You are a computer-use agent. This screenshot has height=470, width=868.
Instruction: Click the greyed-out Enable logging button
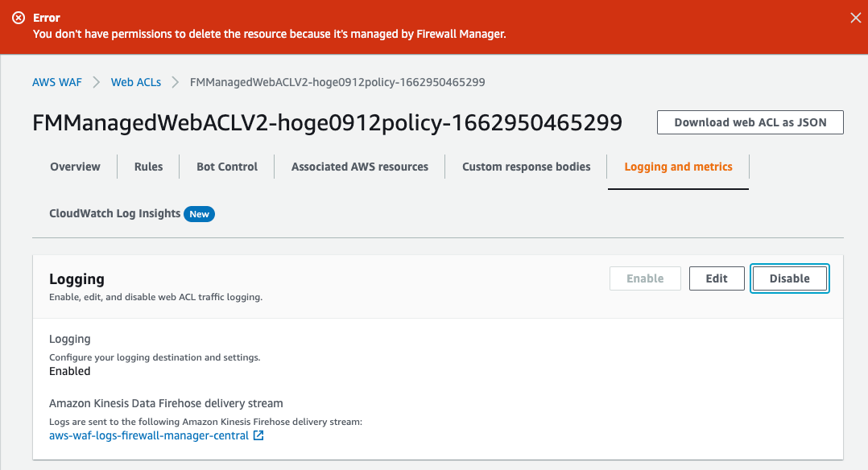[645, 278]
